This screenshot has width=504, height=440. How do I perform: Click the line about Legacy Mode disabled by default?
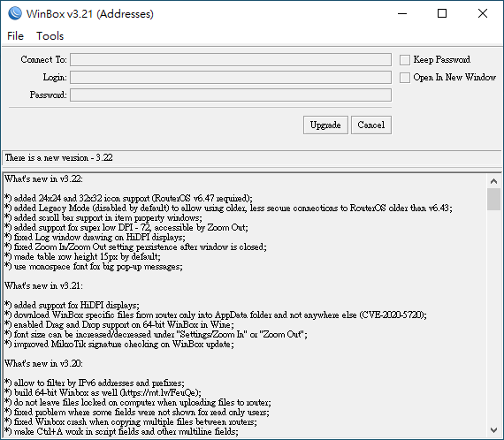pos(228,209)
